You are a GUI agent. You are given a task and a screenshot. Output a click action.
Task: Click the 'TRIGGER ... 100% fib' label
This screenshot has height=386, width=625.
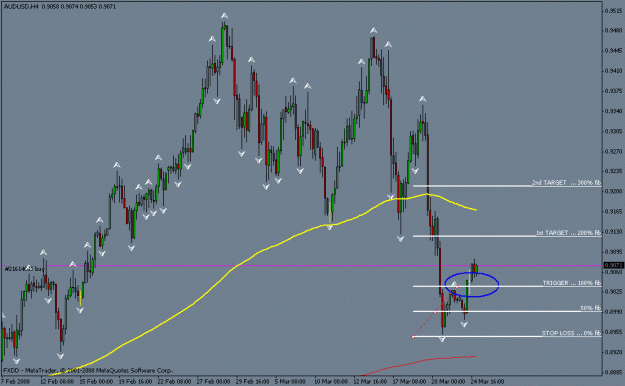572,283
